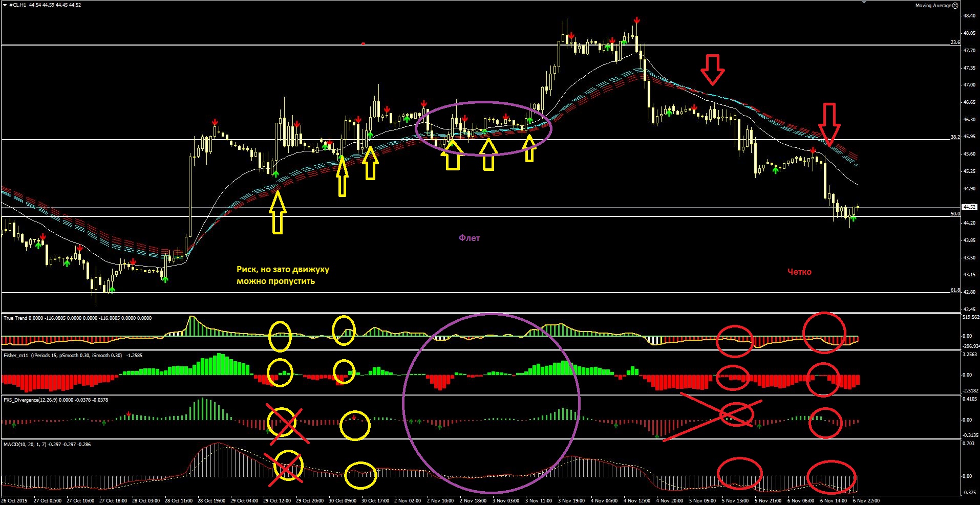This screenshot has height=506, width=980.
Task: Click the chart shift triangle marker at top
Action: pos(864,2)
